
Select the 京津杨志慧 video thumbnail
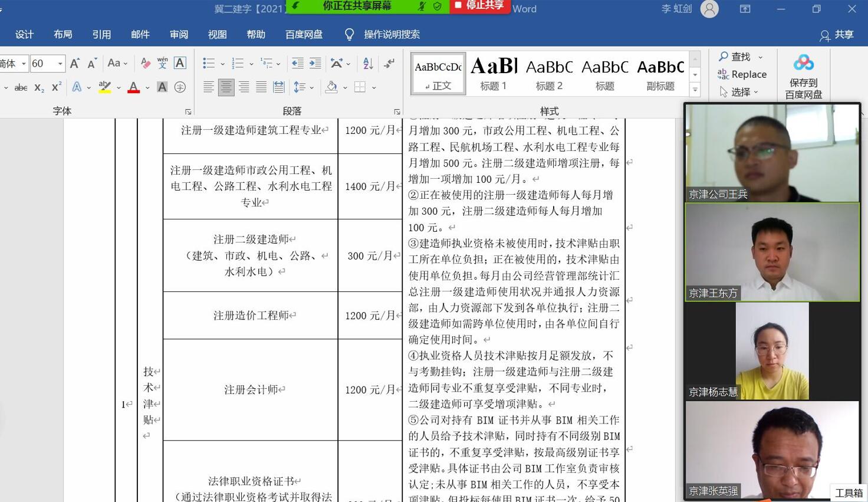coord(772,351)
